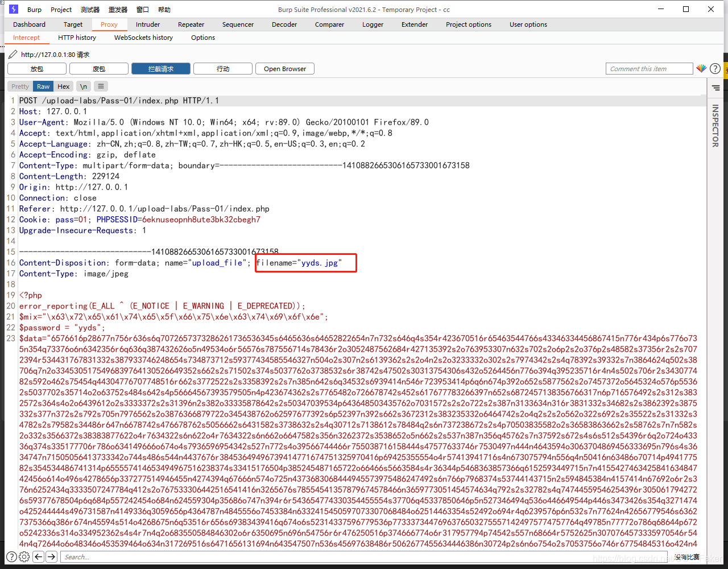The image size is (728, 569).
Task: Click the POST request line text
Action: tap(119, 101)
